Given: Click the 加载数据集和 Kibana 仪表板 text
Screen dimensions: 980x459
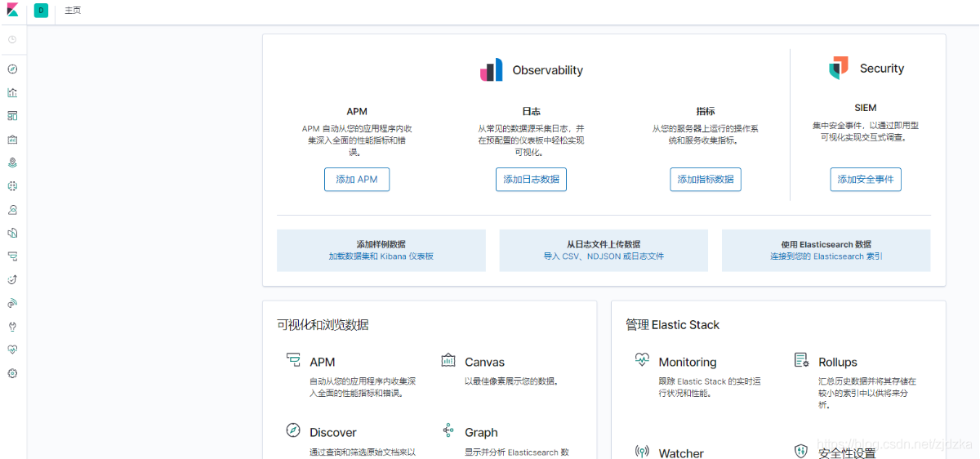Looking at the screenshot, I should click(x=381, y=256).
